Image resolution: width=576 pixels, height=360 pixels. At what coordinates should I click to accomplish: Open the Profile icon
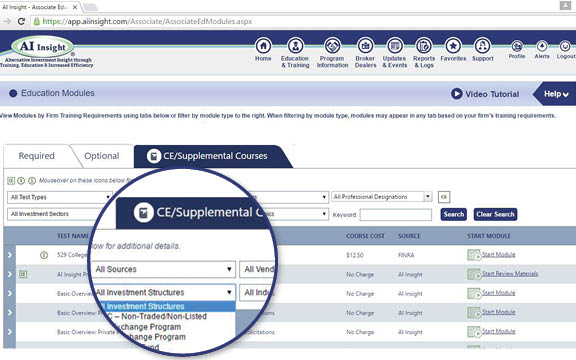(516, 46)
